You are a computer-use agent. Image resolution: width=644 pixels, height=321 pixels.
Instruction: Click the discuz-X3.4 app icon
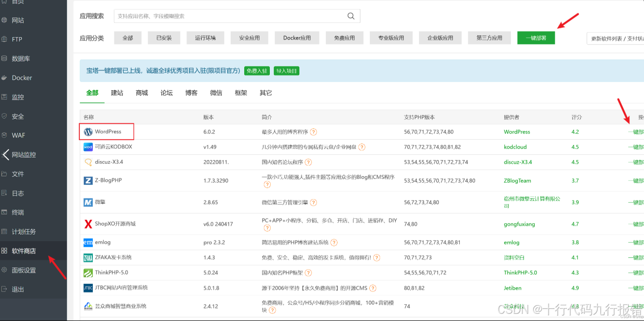tap(88, 162)
